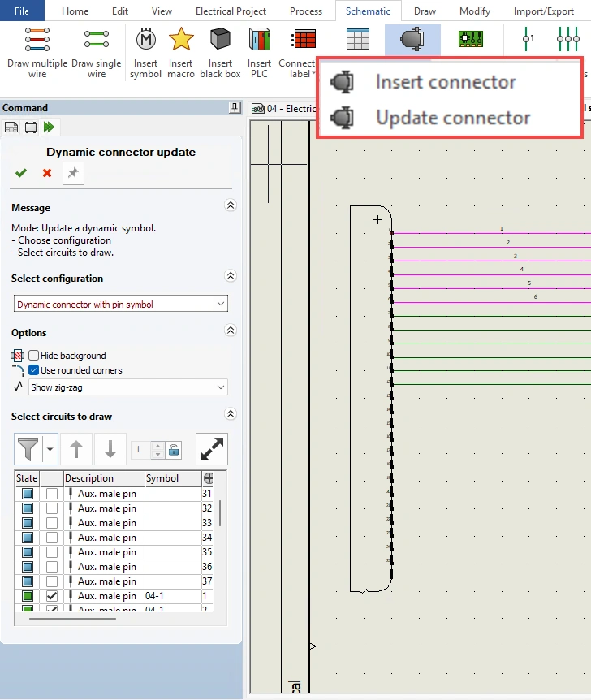Click the number field showing 1
591x700 pixels.
coord(140,450)
